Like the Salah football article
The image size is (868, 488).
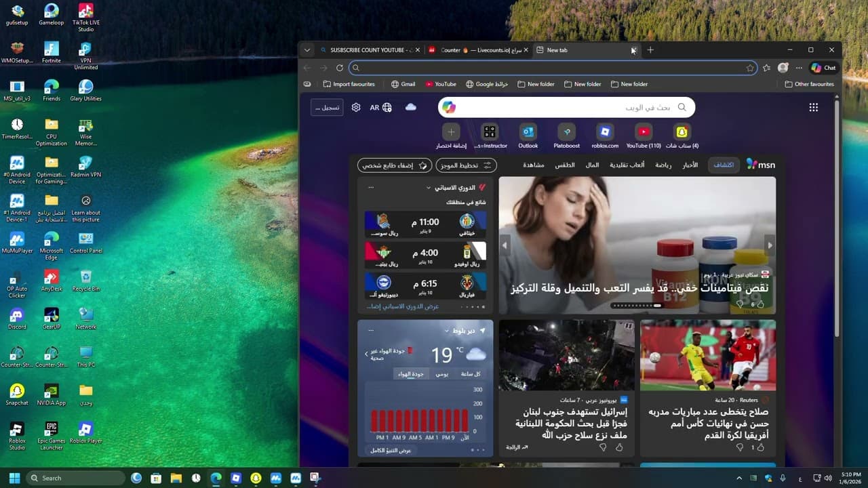point(761,447)
